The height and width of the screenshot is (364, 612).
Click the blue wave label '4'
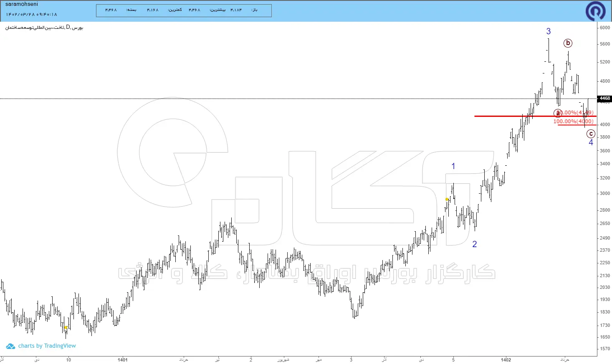pos(591,143)
